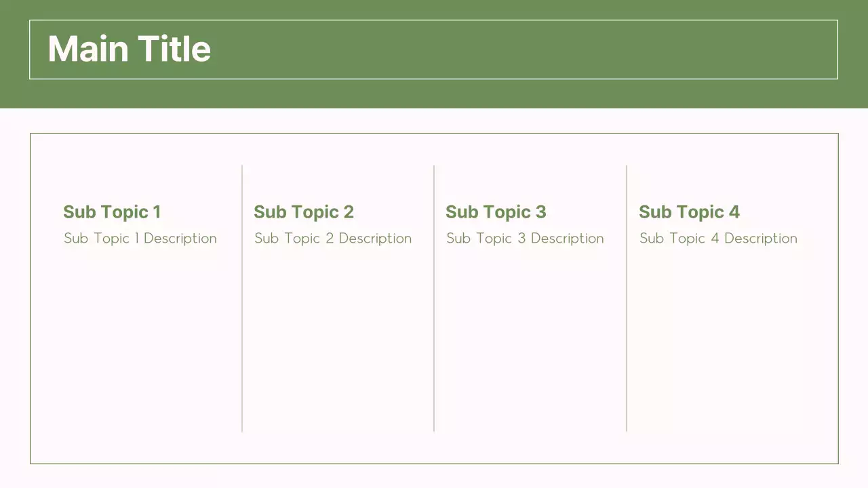Click blank area beneath Sub Topic 2 Description

coord(336,339)
